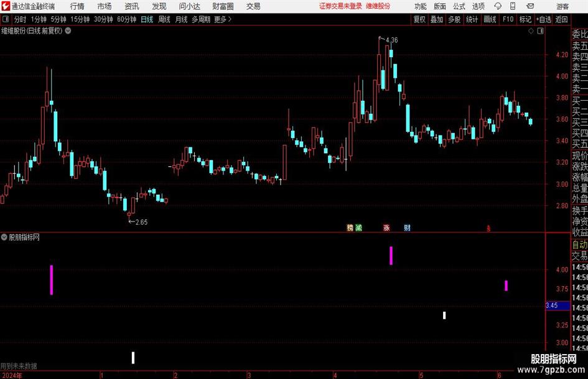Open the 股朋指标网 indicator settings circle

[4, 237]
